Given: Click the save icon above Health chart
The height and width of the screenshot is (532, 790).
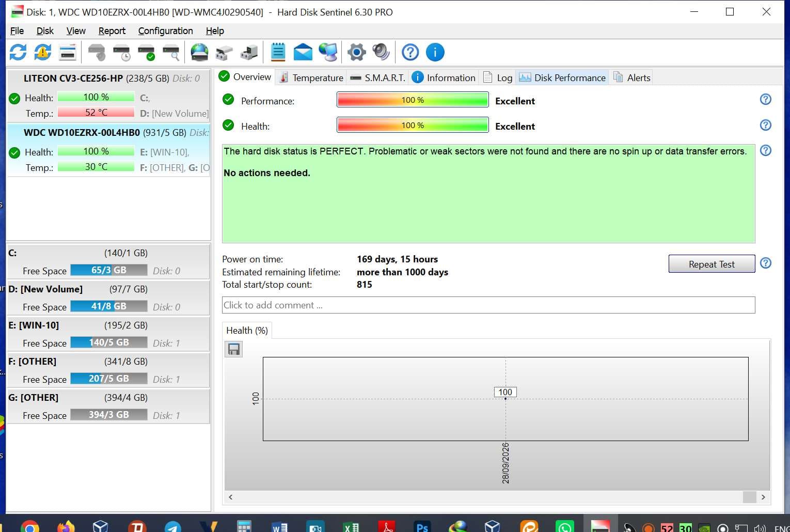Looking at the screenshot, I should coord(234,350).
